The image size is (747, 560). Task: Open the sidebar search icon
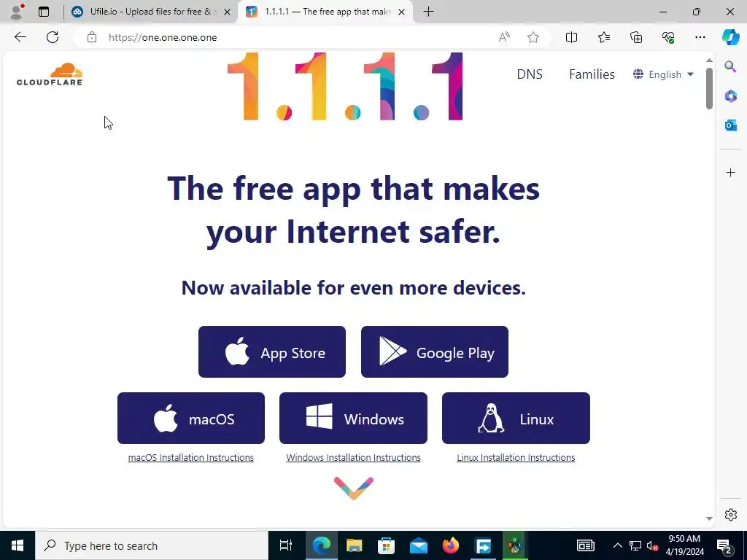[730, 66]
